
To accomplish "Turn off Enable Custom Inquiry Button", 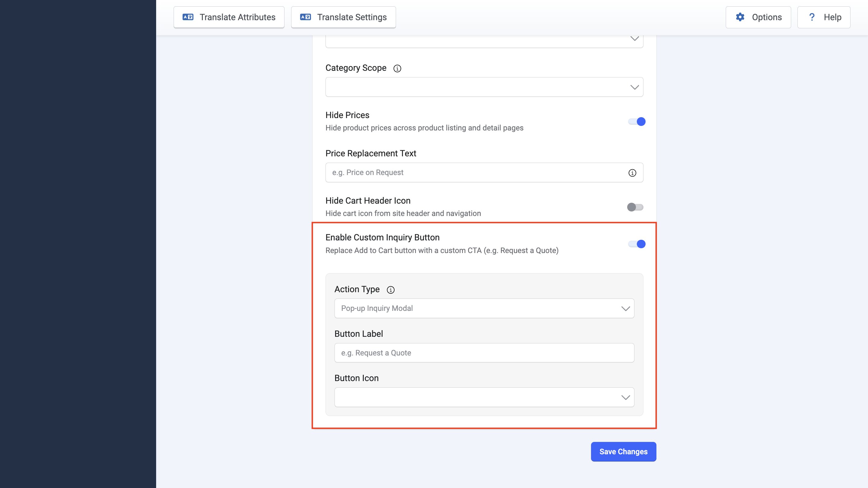I will (x=637, y=244).
